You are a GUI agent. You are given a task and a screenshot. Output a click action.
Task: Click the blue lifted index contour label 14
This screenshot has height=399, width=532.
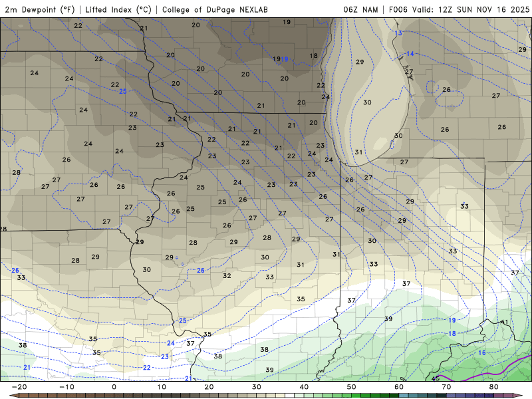click(410, 54)
